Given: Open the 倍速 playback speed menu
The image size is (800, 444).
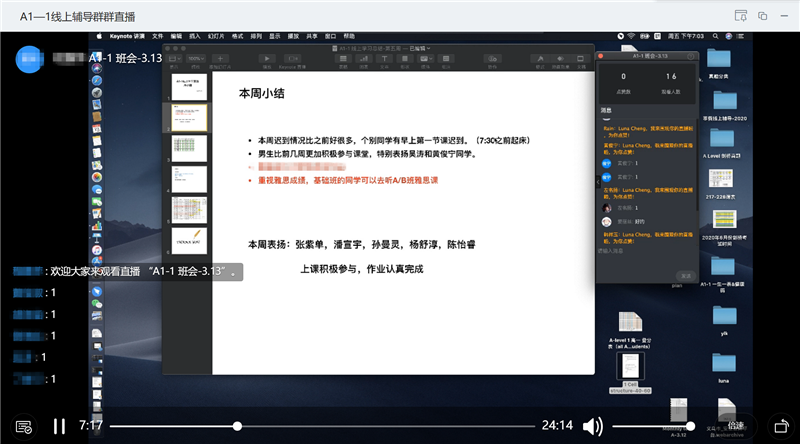Looking at the screenshot, I should point(738,426).
